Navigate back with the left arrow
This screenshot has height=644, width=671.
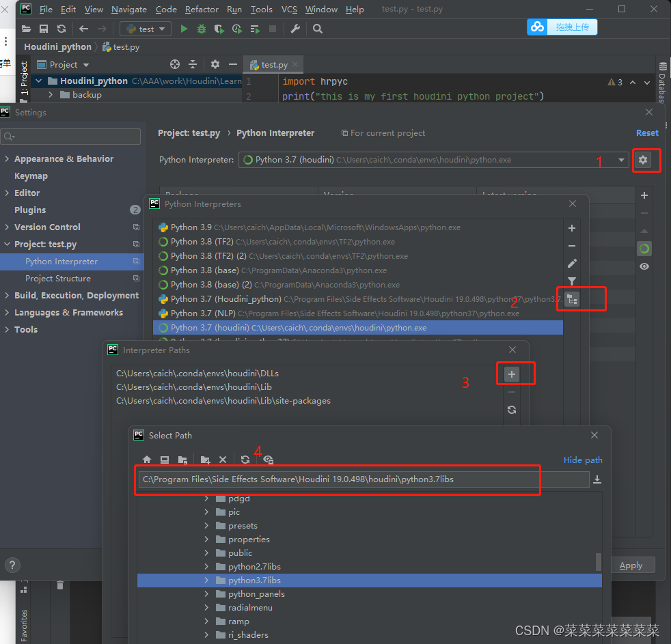point(83,29)
